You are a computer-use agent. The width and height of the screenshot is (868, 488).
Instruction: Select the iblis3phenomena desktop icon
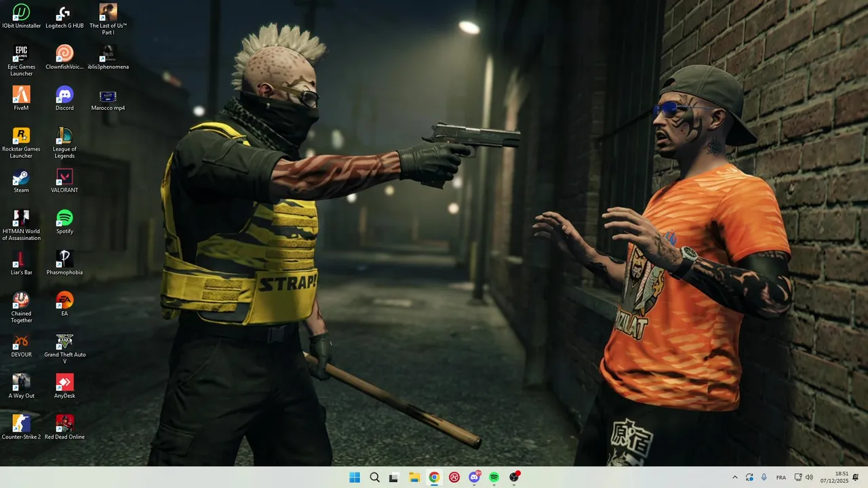(x=108, y=58)
